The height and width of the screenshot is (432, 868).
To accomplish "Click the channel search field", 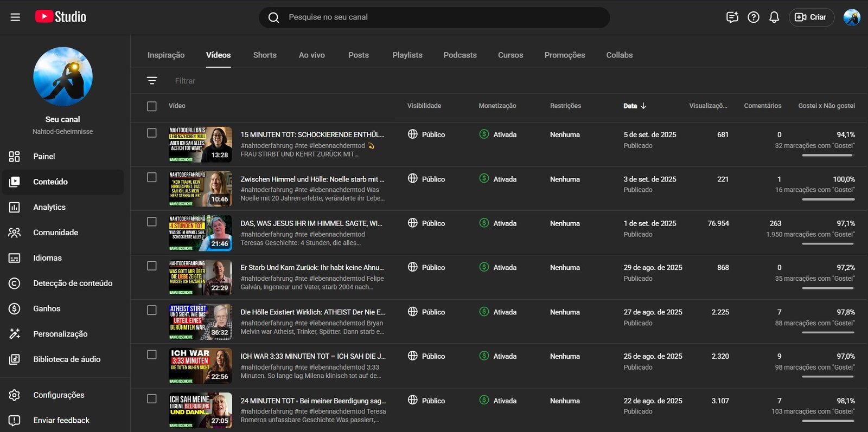I will click(x=434, y=17).
